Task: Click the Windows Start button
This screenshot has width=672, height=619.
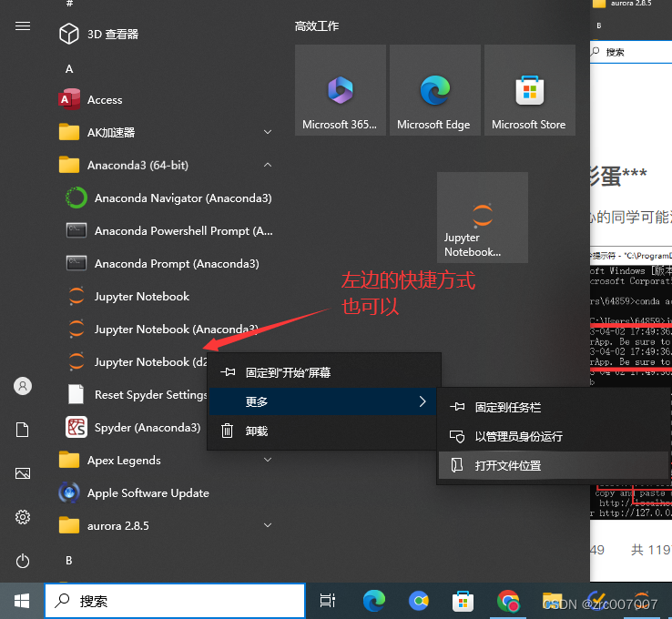Action: click(x=22, y=601)
